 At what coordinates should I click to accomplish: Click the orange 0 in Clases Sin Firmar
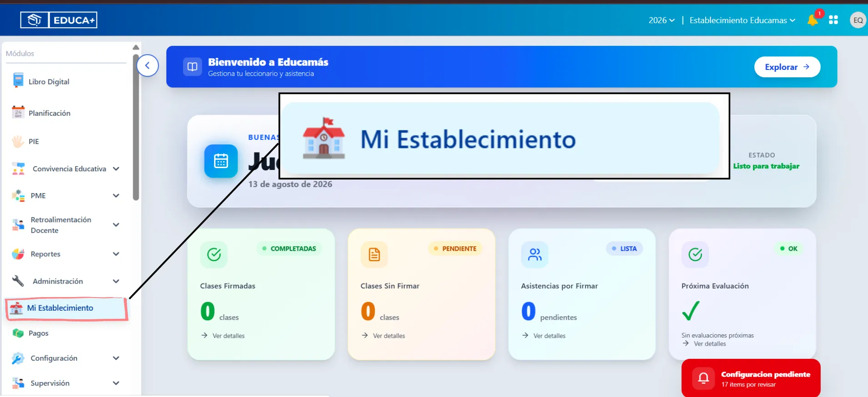368,311
